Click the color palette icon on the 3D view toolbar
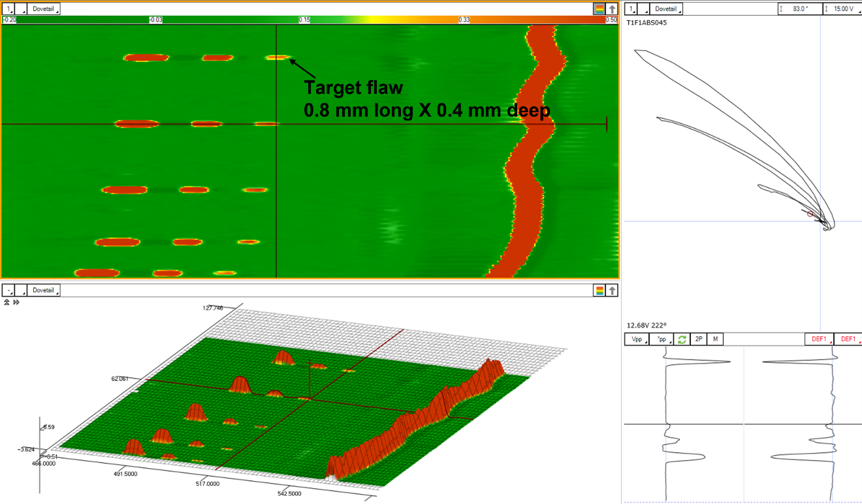862x504 pixels. (599, 290)
